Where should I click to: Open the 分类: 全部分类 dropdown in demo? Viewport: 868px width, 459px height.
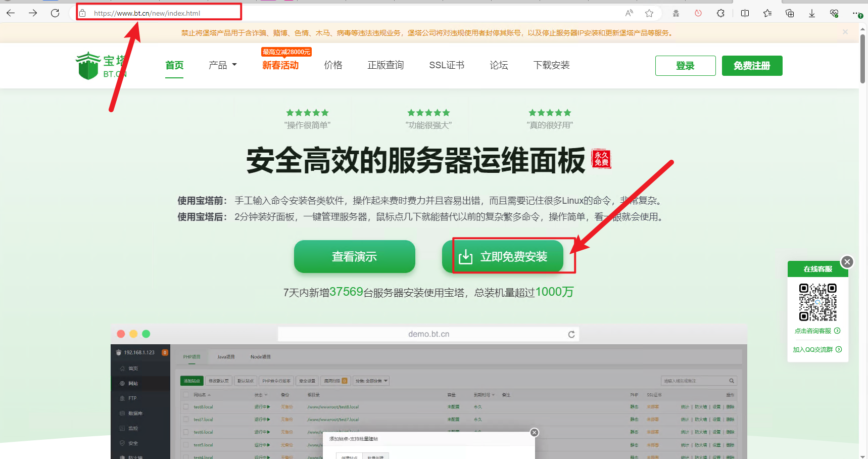click(x=371, y=381)
